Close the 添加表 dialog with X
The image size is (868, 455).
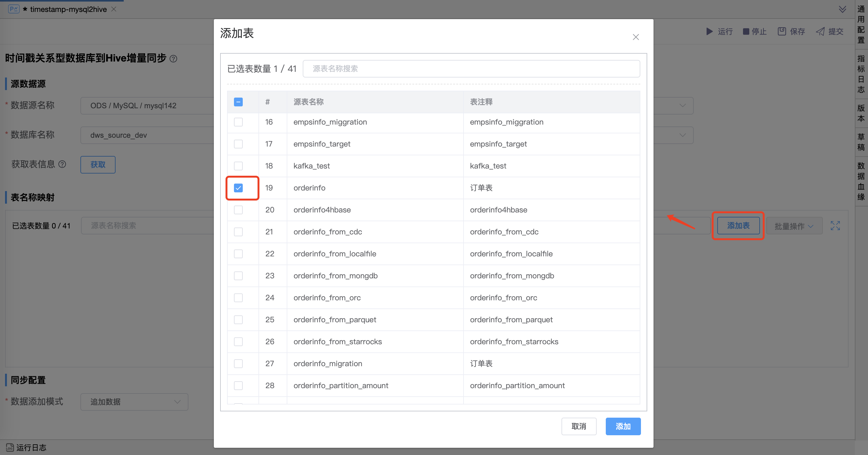click(636, 37)
